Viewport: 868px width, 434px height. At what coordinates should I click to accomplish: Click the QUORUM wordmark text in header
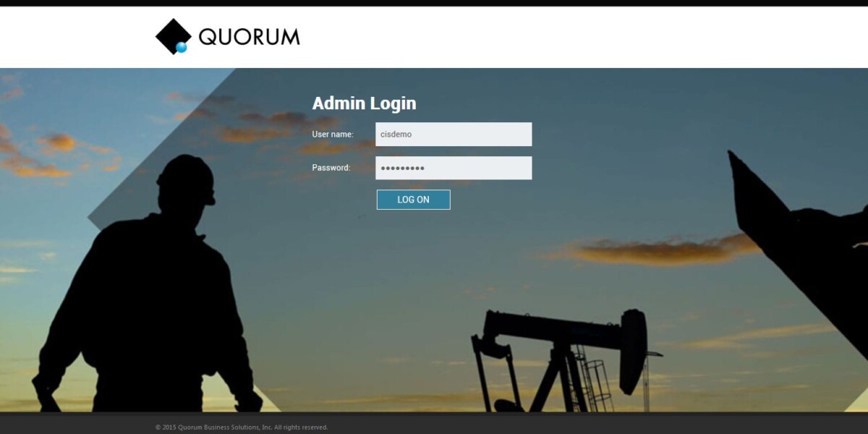249,37
